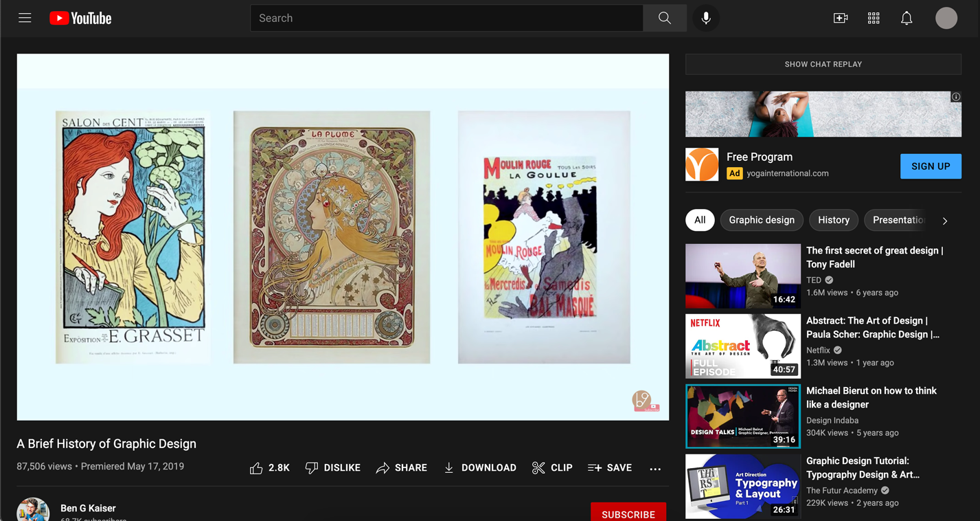Click the channel subscribe watermark in video
The height and width of the screenshot is (521, 980).
pyautogui.click(x=646, y=401)
